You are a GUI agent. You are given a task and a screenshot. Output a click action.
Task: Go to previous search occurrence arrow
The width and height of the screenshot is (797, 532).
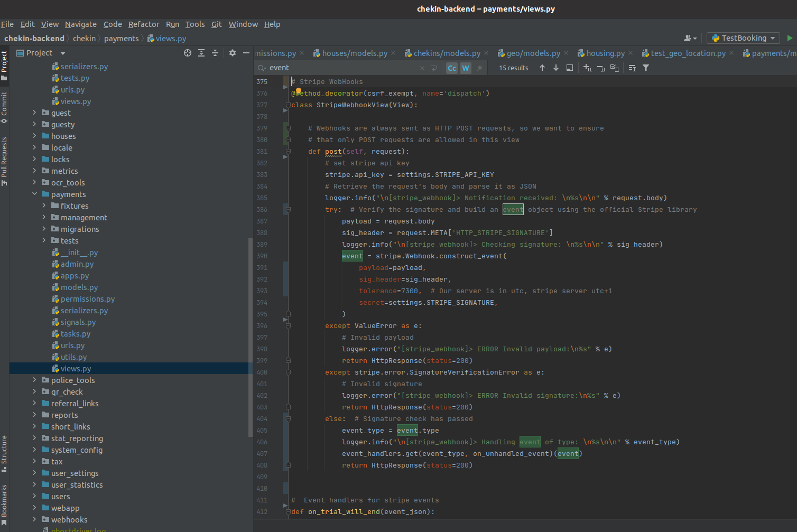click(542, 68)
